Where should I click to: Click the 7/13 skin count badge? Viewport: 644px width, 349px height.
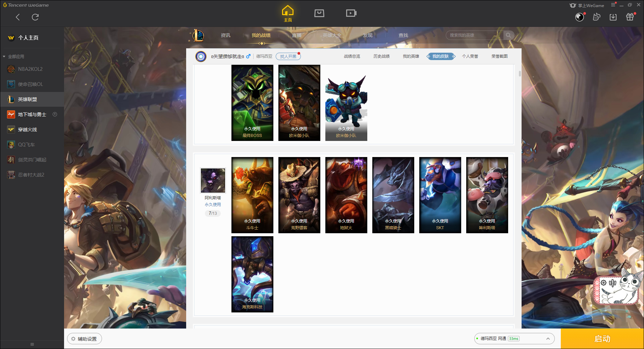click(x=213, y=213)
